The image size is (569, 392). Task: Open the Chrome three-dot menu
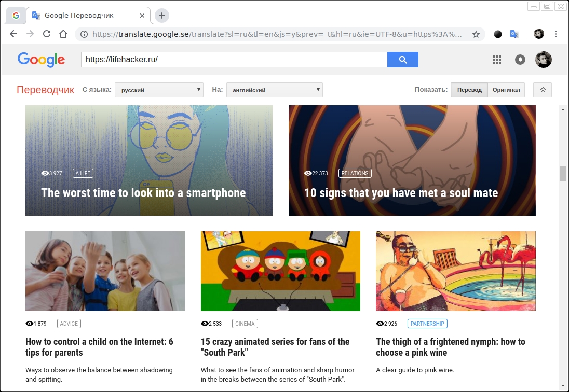click(x=556, y=34)
